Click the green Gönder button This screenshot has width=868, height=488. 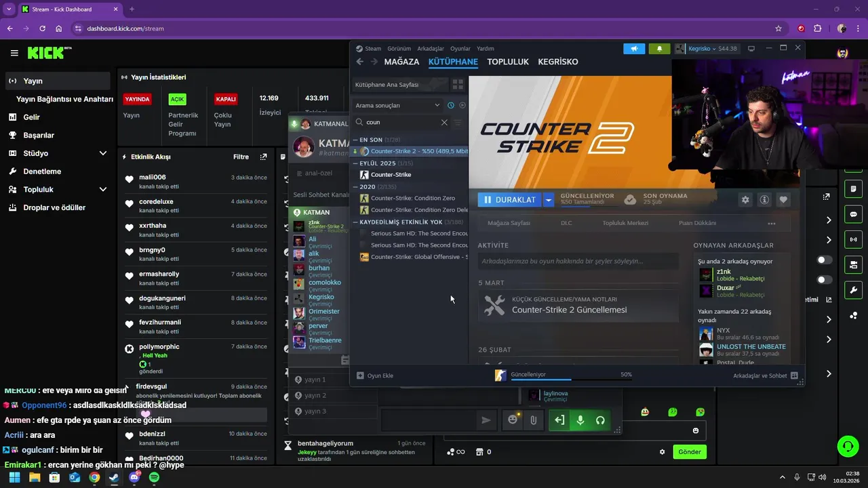tap(690, 452)
